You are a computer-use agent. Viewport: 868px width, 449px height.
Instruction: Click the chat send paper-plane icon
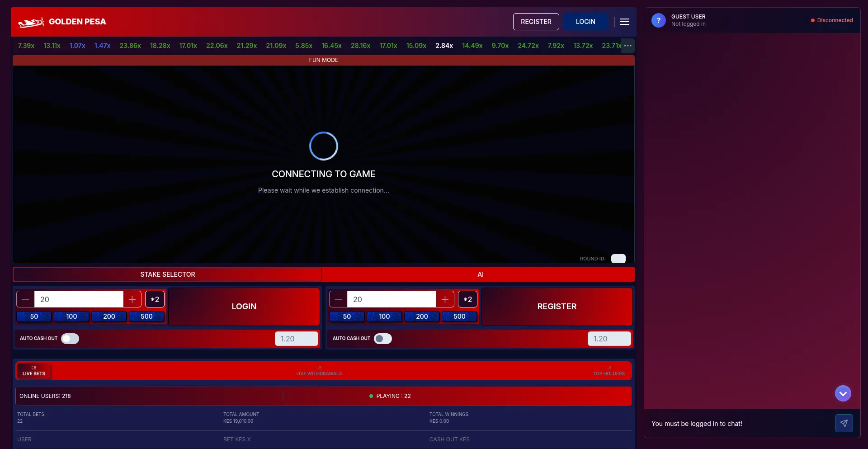[844, 423]
